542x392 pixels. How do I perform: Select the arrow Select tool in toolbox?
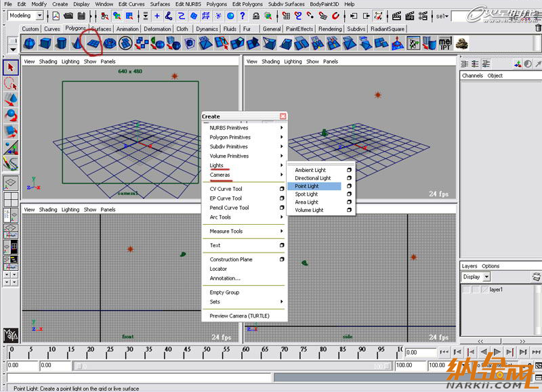[10, 68]
